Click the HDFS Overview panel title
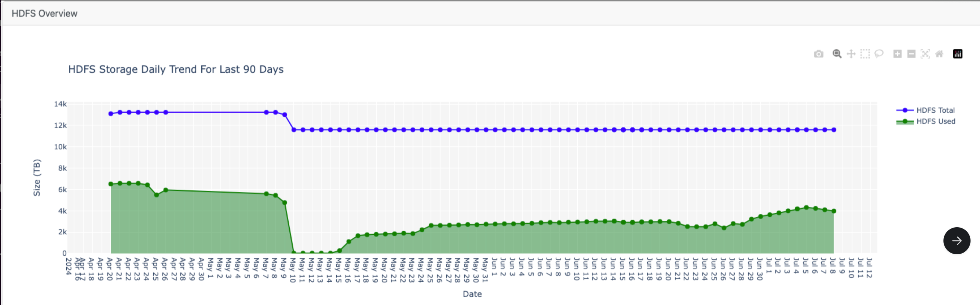980x305 pixels. pos(45,13)
